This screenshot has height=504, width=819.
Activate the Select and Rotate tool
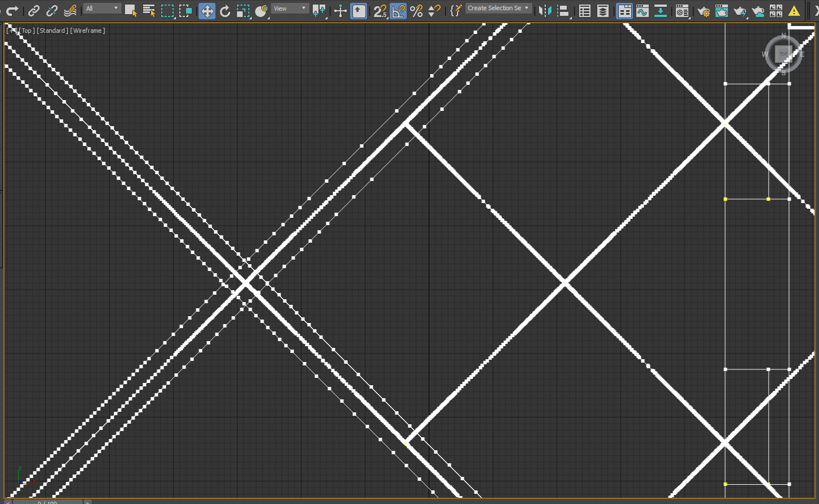click(x=225, y=10)
